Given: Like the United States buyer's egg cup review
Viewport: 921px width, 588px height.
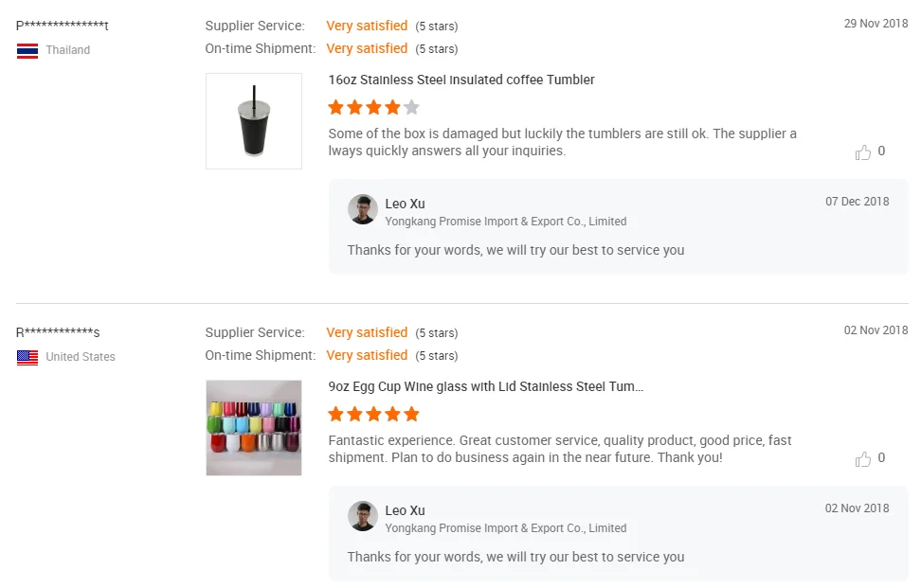Looking at the screenshot, I should coord(862,459).
